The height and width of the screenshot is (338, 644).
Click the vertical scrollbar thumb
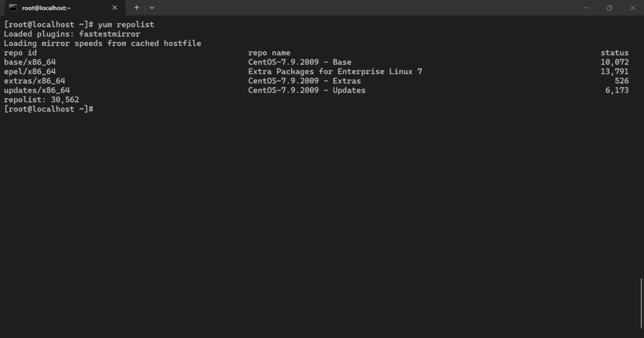(x=641, y=303)
